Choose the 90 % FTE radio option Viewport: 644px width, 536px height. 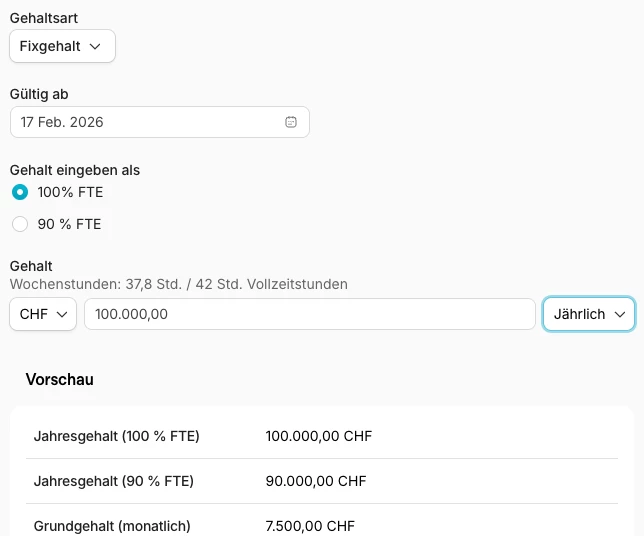pos(20,224)
